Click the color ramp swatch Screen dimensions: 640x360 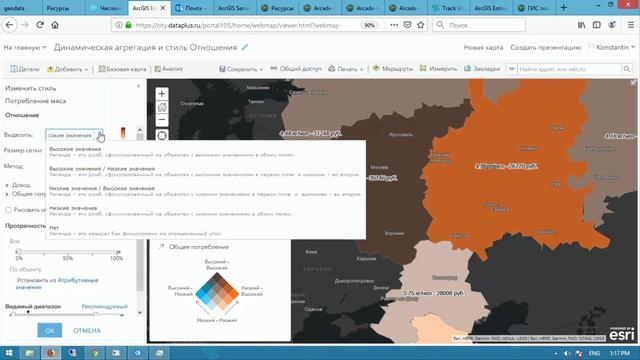pyautogui.click(x=123, y=133)
